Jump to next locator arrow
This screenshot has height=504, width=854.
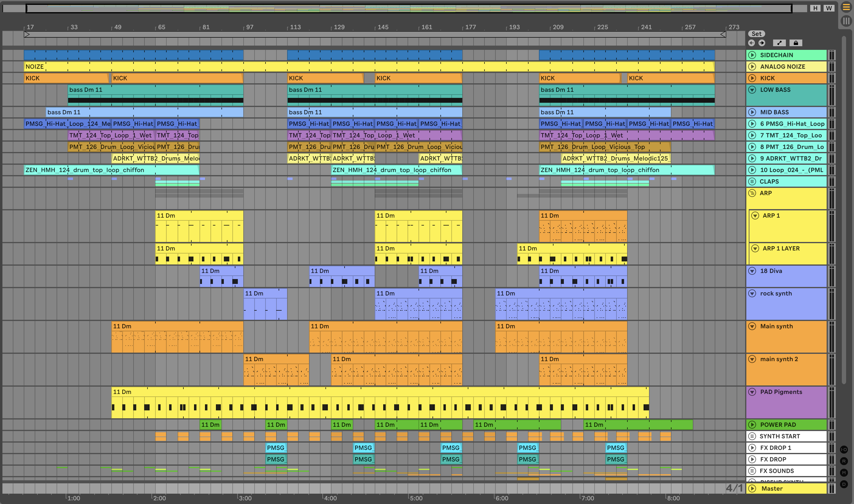click(x=762, y=43)
